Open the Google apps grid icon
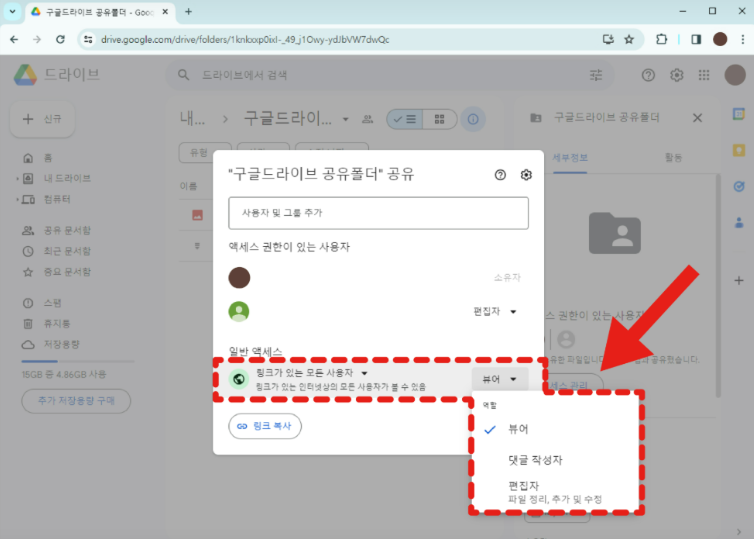 click(704, 75)
